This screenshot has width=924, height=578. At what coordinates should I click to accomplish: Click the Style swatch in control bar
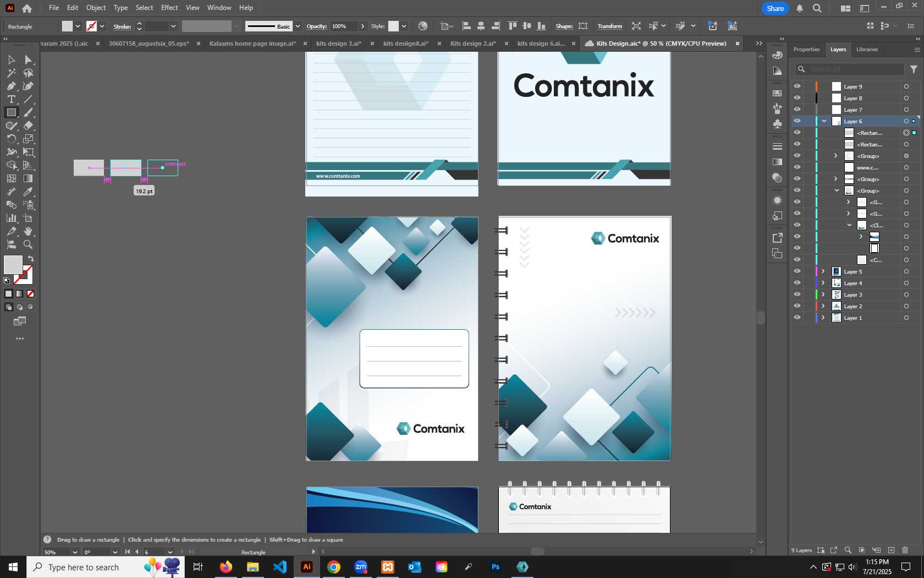393,26
